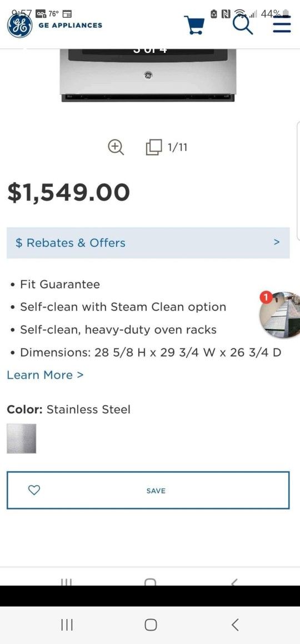This screenshot has height=644, width=300.
Task: Tap the $1,549.00 price text
Action: (68, 192)
